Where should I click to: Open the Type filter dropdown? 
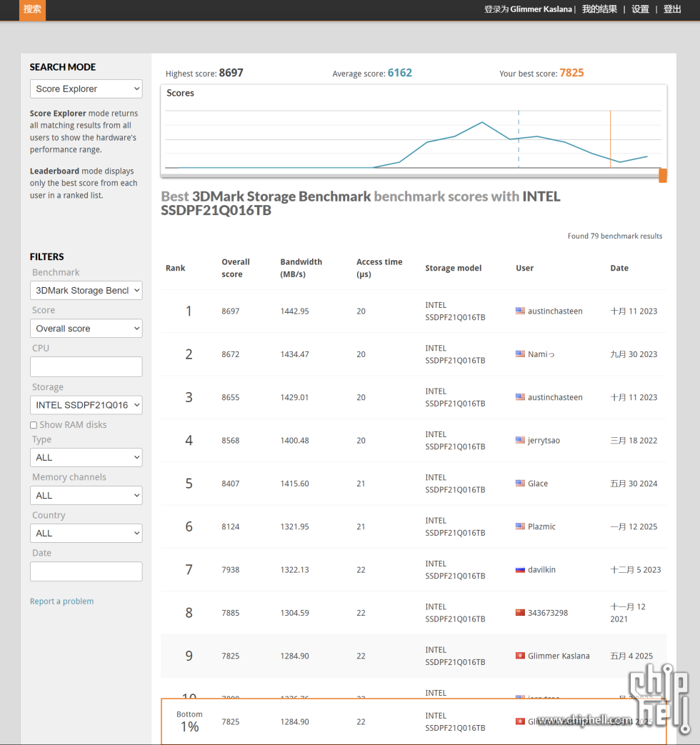(x=86, y=457)
